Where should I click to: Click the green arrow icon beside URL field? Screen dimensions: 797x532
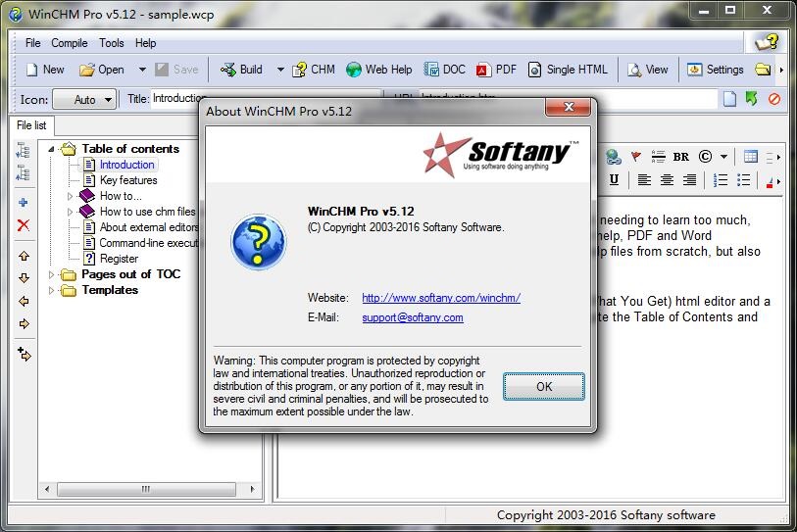[751, 99]
